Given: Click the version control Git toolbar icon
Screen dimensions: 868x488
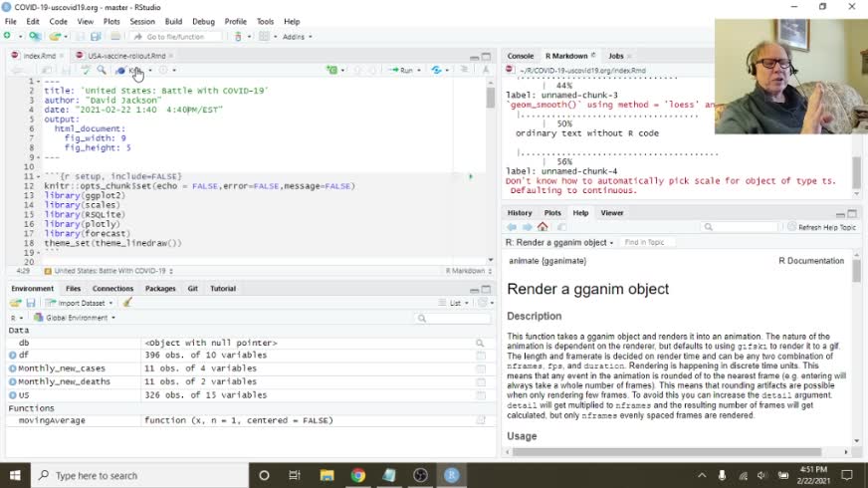Looking at the screenshot, I should point(238,37).
